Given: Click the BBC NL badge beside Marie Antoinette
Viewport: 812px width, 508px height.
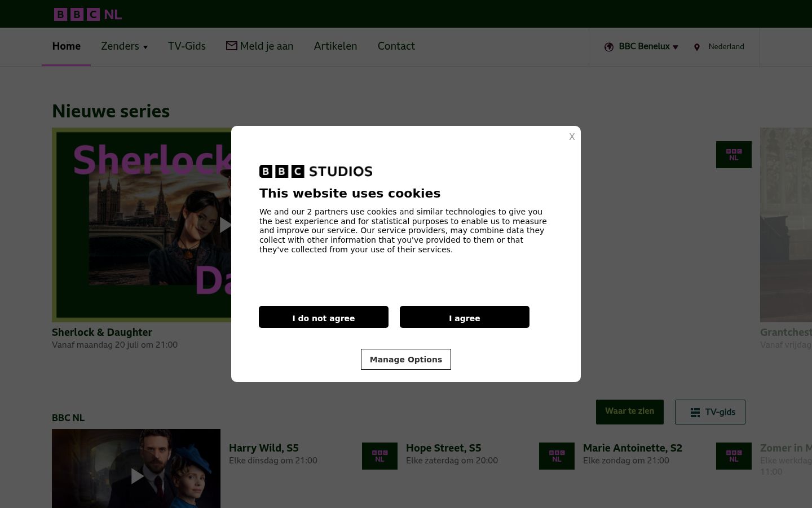Looking at the screenshot, I should [x=557, y=456].
